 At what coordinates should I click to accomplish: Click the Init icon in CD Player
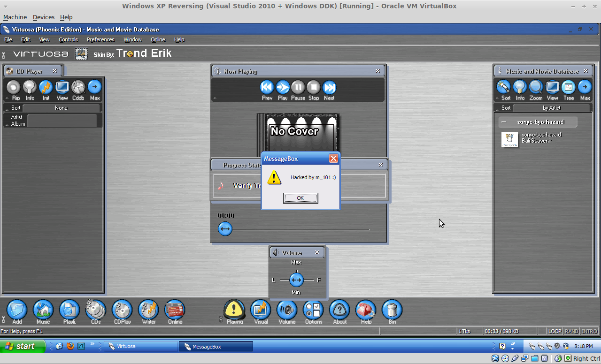46,87
